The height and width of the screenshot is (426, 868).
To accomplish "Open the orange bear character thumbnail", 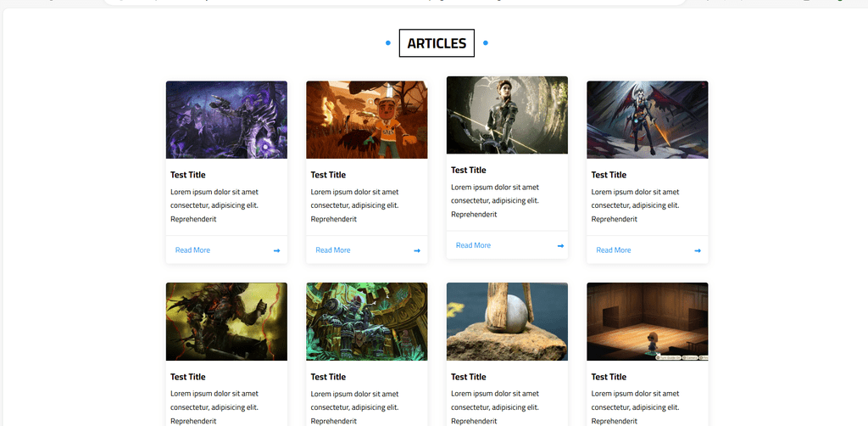I will 366,120.
